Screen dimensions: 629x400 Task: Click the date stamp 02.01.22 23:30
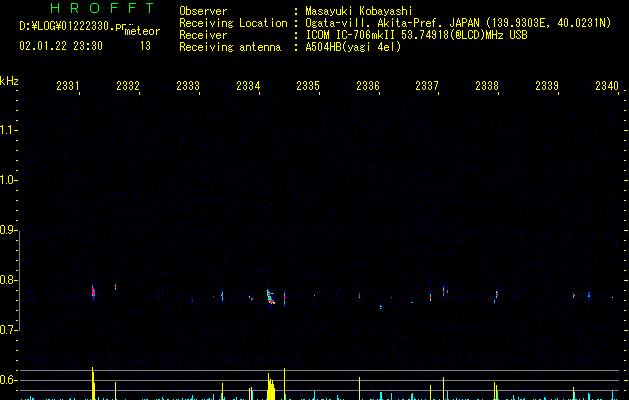point(61,46)
